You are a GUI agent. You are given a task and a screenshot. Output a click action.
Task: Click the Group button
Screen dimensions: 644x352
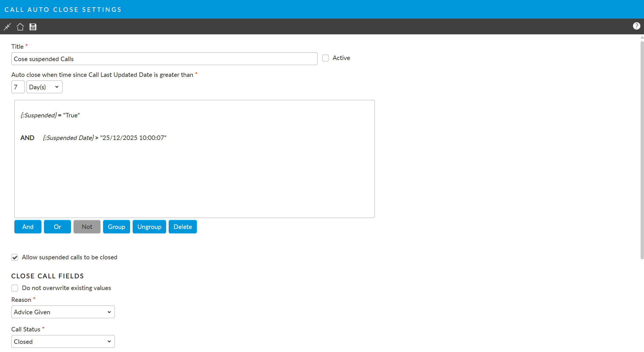coord(116,227)
